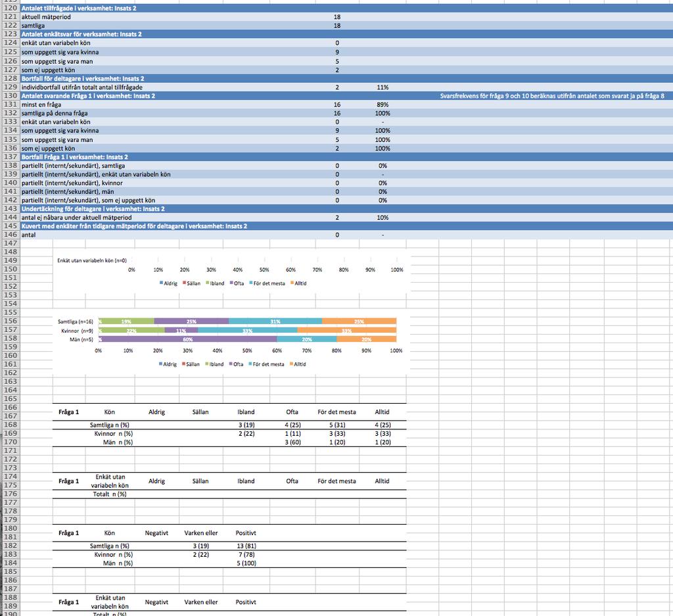This screenshot has width=673, height=616.
Task: Click the '3 (60)' cell in the Män row
Action: [292, 442]
